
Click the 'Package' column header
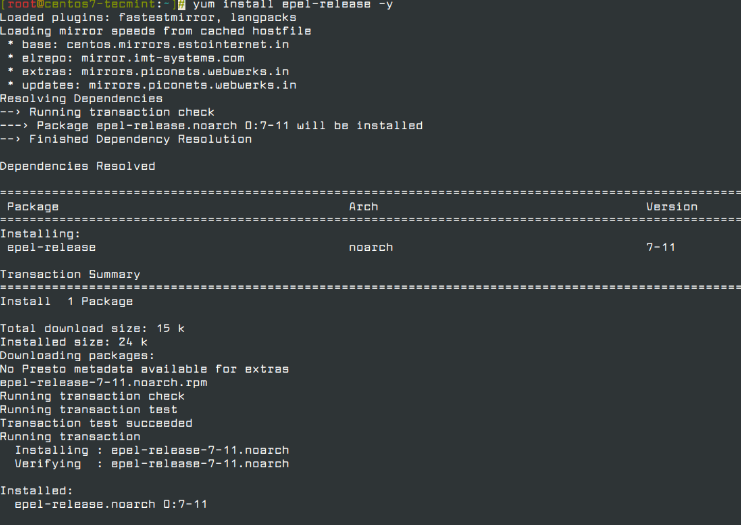[33, 207]
